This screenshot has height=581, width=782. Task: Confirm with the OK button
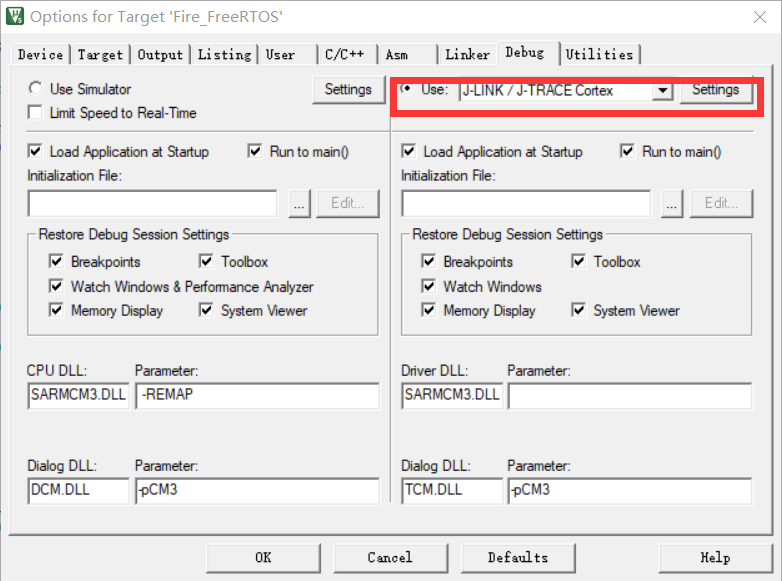pos(263,558)
